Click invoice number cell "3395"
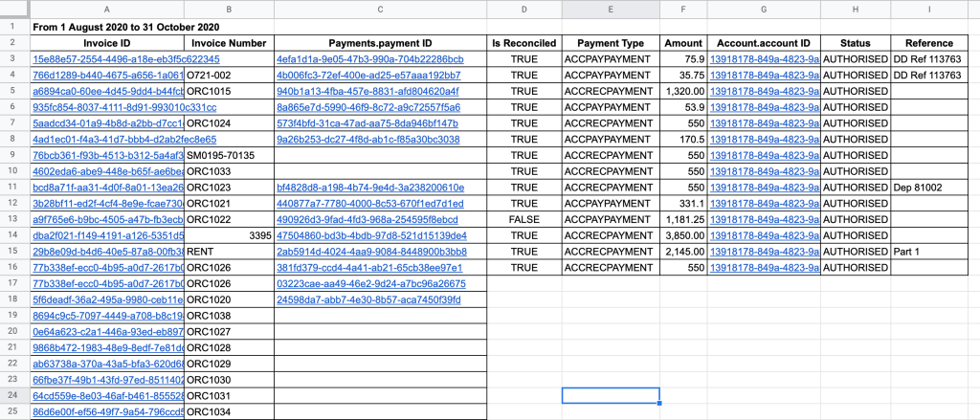Screen dimensions: 980x420 (230, 235)
